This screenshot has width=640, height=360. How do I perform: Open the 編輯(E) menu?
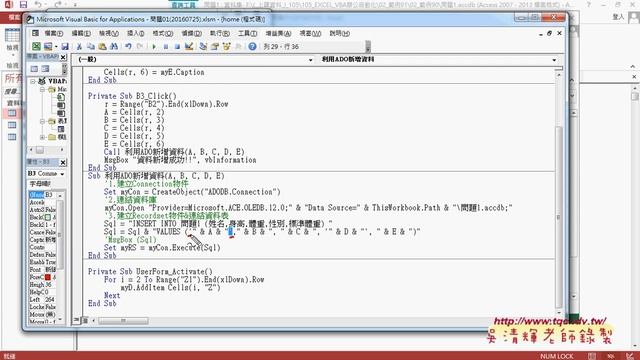[81, 33]
